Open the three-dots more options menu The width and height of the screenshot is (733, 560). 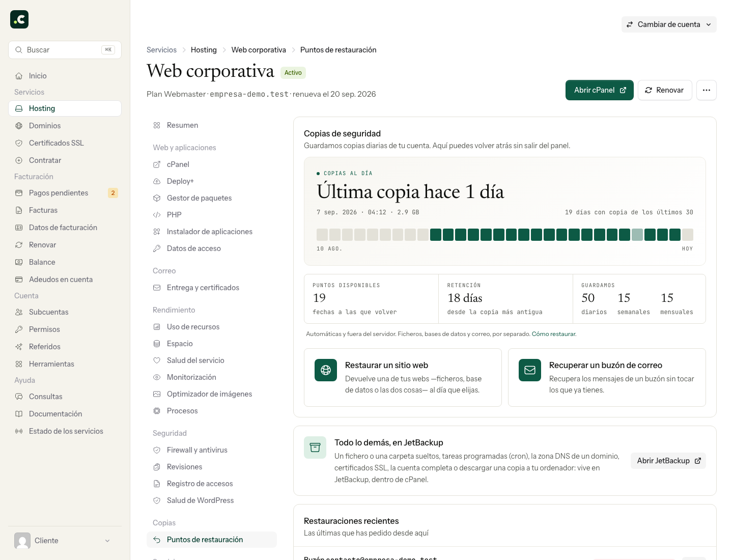[707, 90]
